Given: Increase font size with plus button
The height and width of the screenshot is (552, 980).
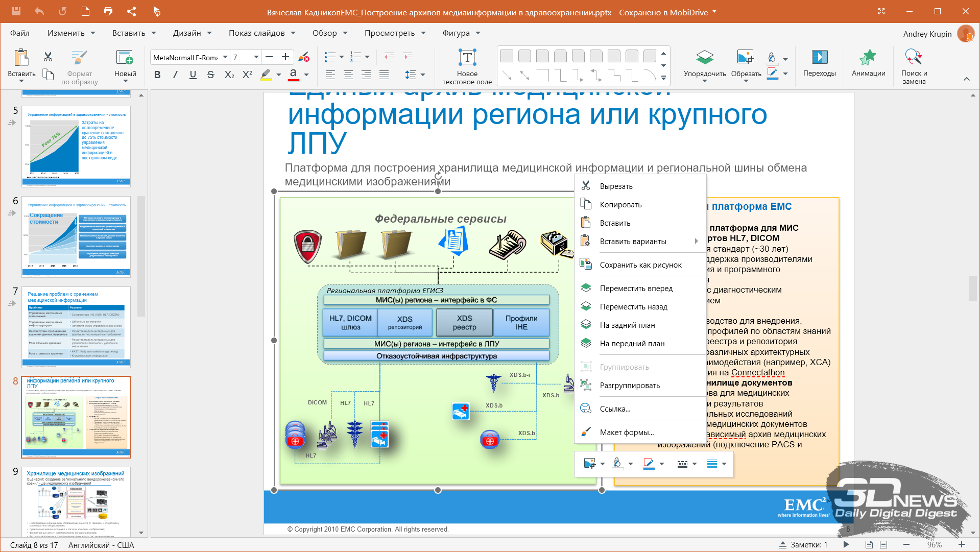Looking at the screenshot, I should click(285, 57).
